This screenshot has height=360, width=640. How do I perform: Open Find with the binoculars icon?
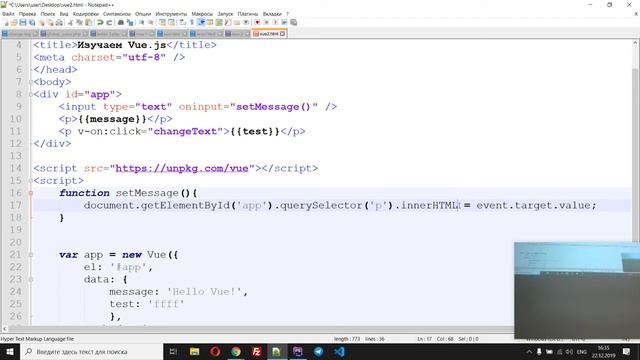(121, 22)
